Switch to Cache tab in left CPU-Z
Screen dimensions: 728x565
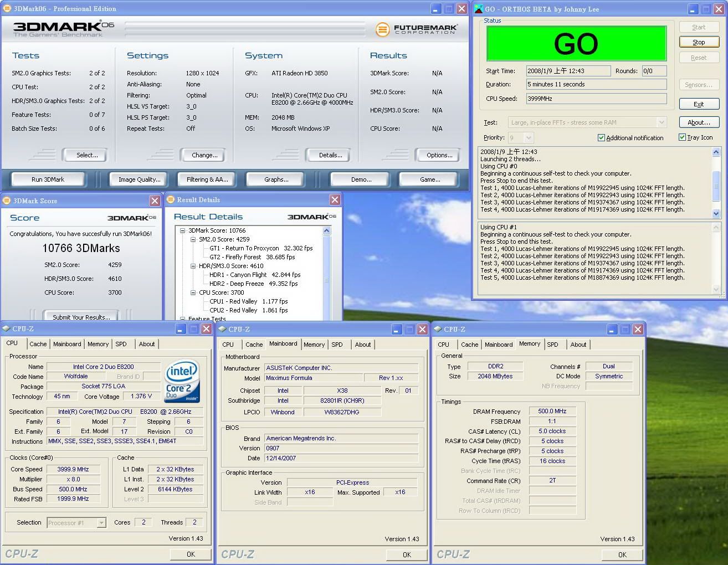click(x=38, y=344)
